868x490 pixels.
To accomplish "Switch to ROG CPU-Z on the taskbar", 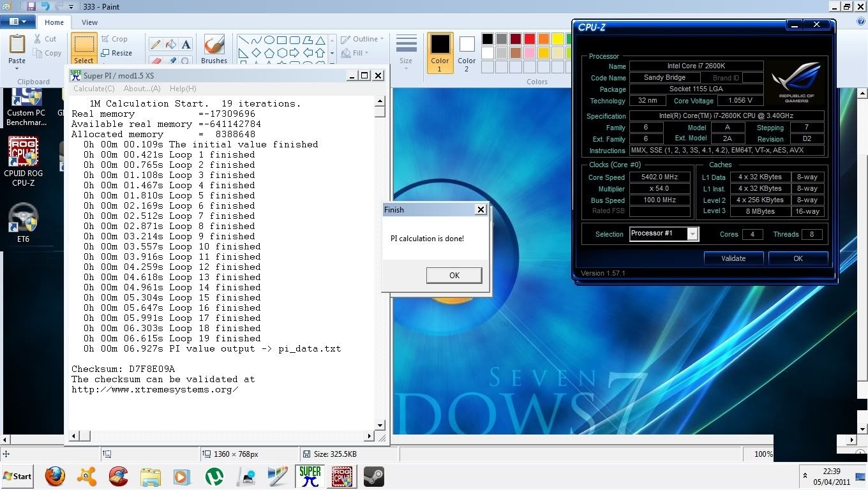I will pos(341,477).
